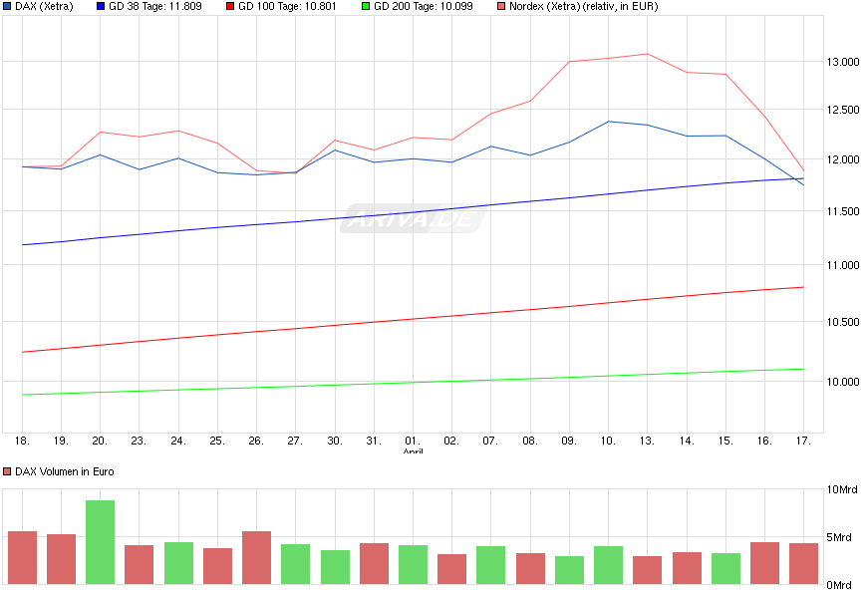Screen dimensions: 868x595
Task: Click the red GD 100 Tage legend square
Action: pos(231,7)
